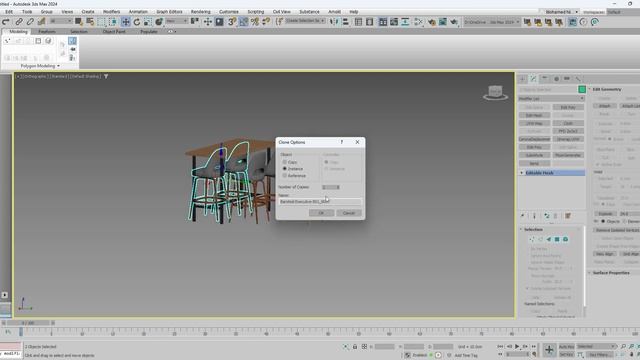Screen dimensions: 640x360
Task: Expand the Polygon Modeling panel dropdown
Action: pyautogui.click(x=40, y=66)
